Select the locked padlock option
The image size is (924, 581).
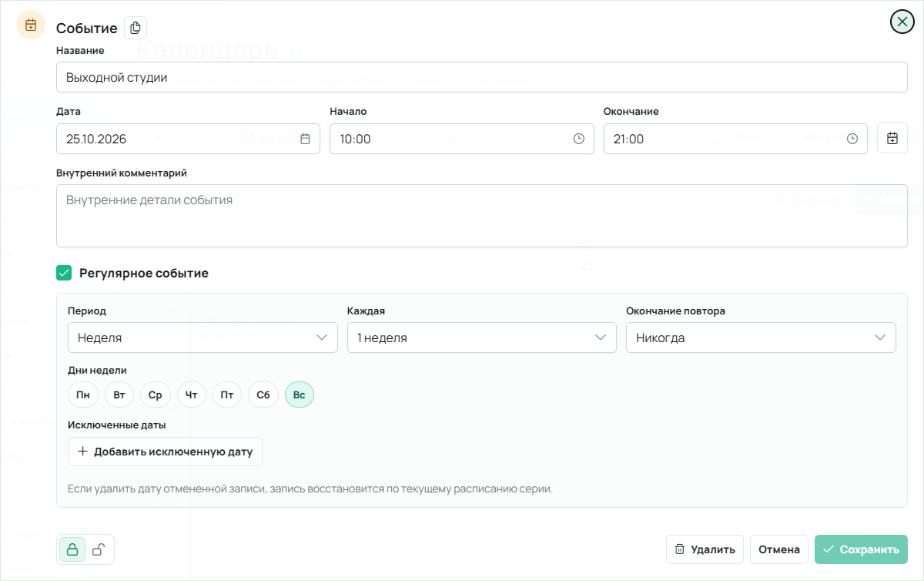(x=72, y=549)
